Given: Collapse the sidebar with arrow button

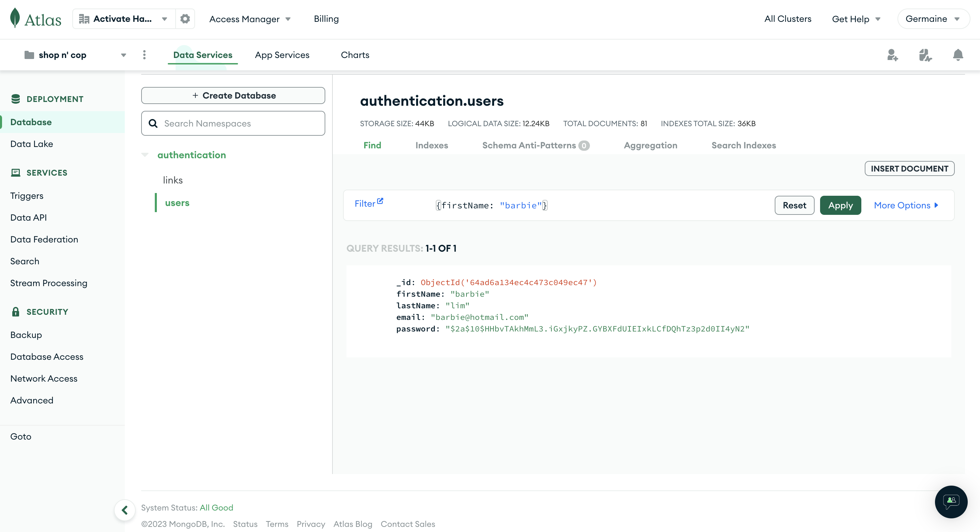Looking at the screenshot, I should tap(125, 510).
